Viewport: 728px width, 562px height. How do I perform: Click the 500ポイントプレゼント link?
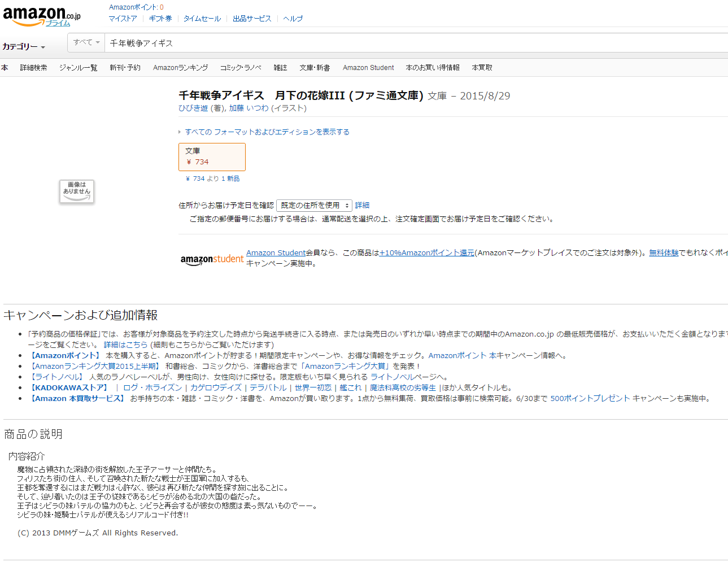[590, 398]
